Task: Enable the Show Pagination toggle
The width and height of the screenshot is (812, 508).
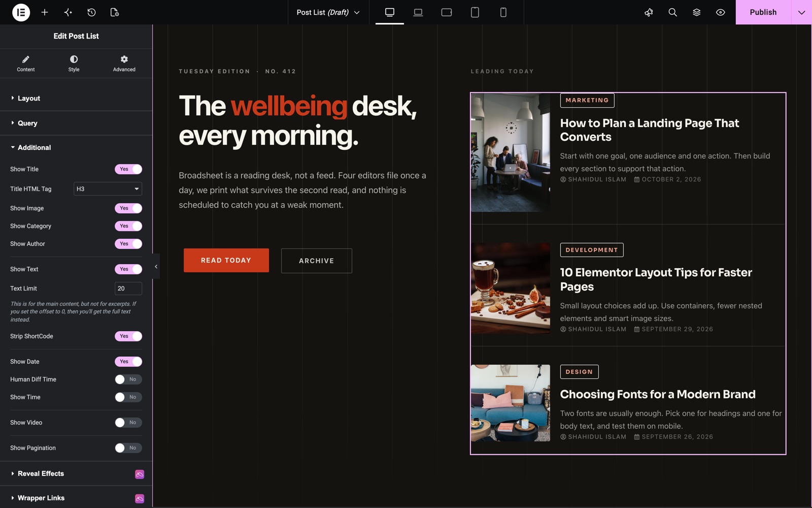Action: (x=128, y=448)
